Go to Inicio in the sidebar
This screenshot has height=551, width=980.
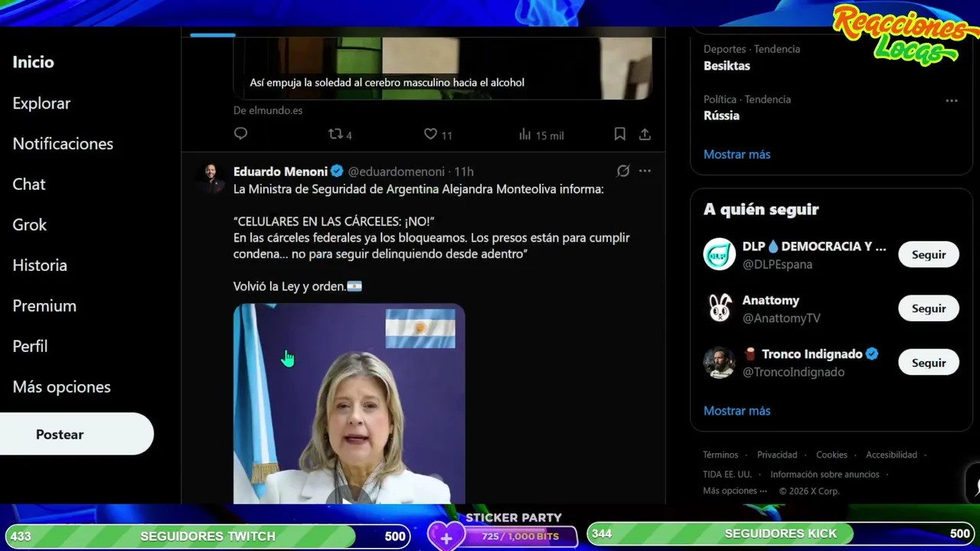[x=33, y=63]
